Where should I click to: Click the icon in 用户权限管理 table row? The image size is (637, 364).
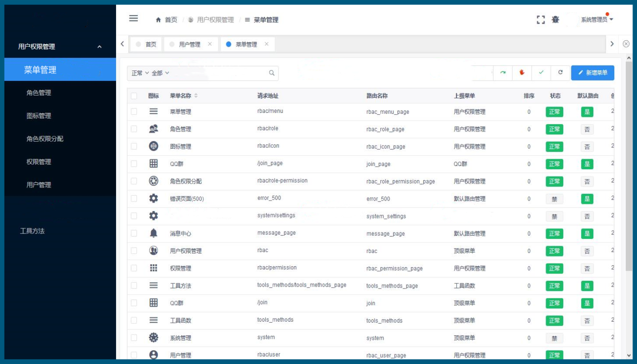click(x=153, y=251)
